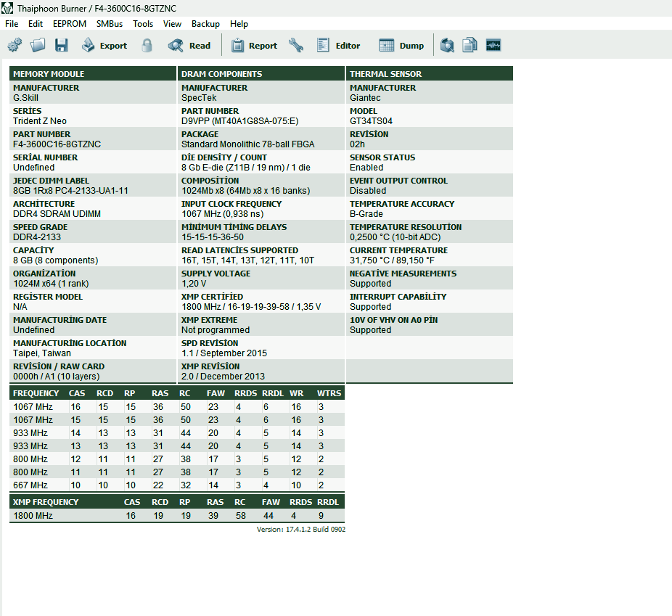Open the Help menu
672x616 pixels.
(x=239, y=24)
